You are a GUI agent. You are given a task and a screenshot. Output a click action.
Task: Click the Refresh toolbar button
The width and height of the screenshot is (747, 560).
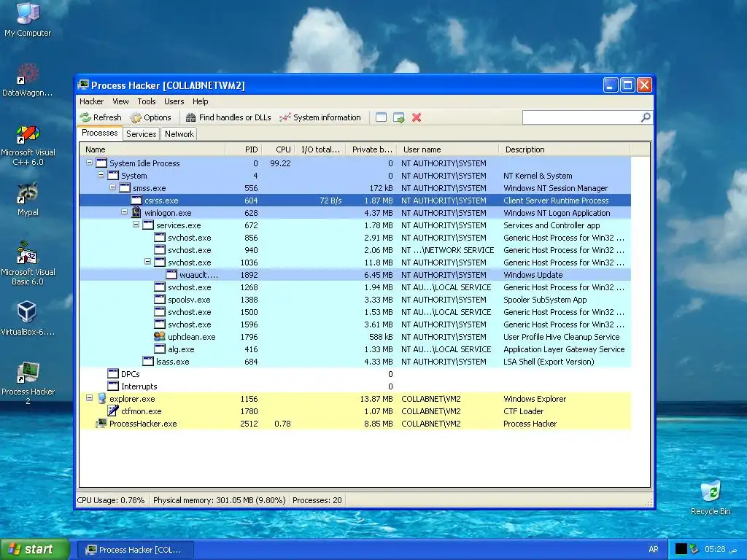coord(101,117)
